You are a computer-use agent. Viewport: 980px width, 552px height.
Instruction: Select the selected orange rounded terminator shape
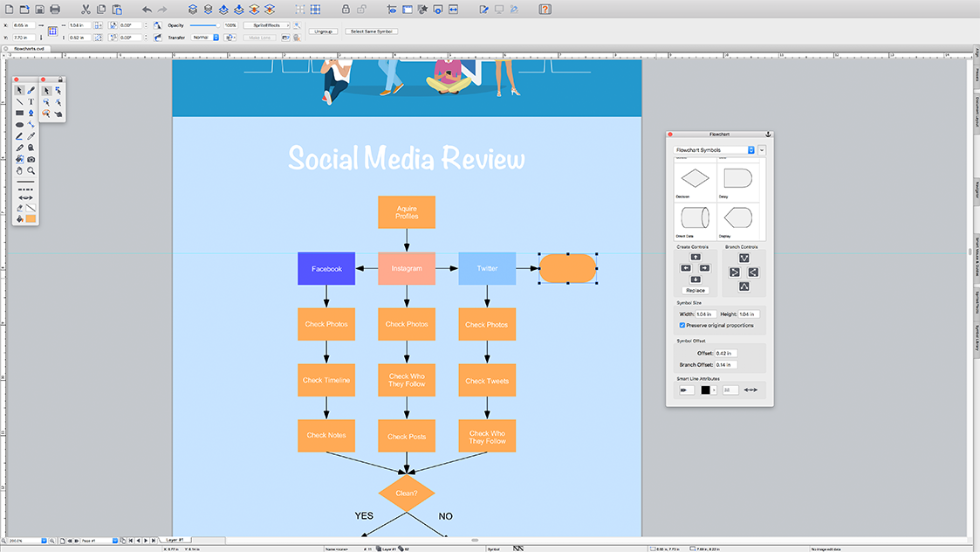(567, 268)
